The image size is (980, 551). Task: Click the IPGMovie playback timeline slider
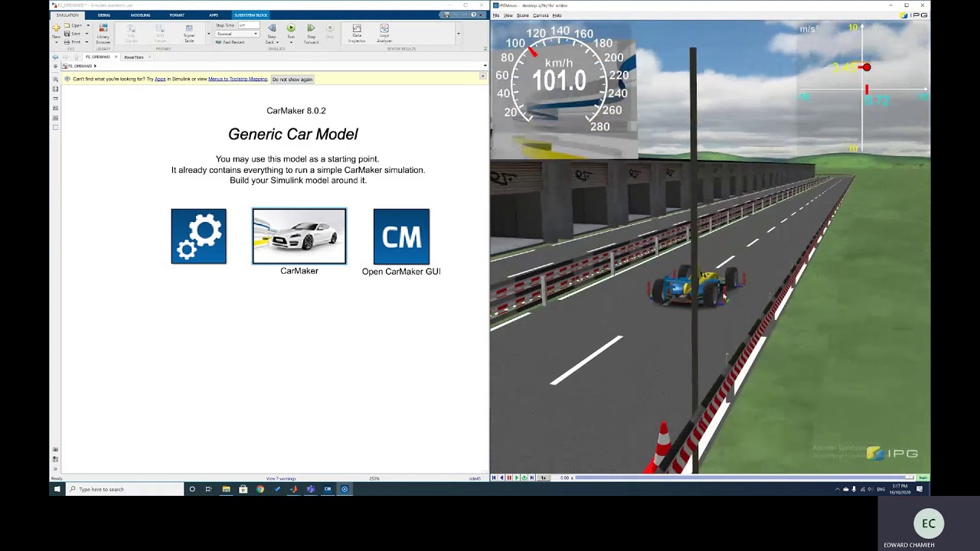tap(743, 478)
